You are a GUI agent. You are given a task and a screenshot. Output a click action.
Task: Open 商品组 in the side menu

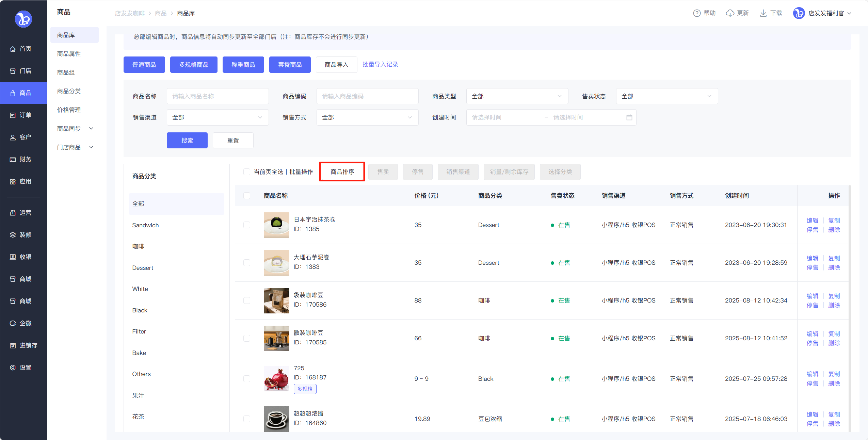(x=66, y=72)
